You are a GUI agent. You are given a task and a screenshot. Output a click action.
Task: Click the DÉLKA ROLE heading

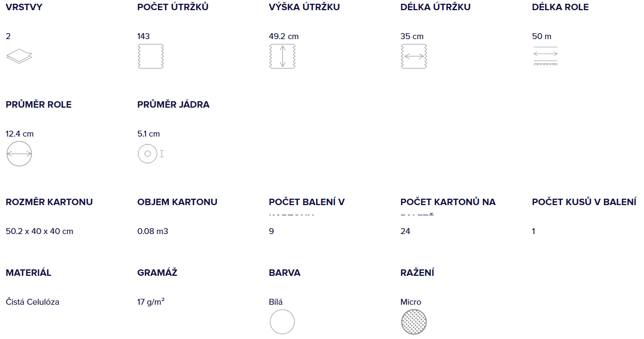(x=561, y=7)
